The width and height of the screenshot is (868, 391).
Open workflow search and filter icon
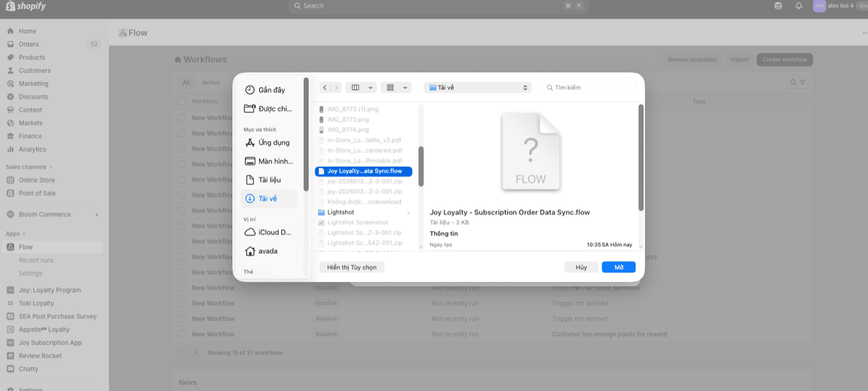(x=798, y=83)
